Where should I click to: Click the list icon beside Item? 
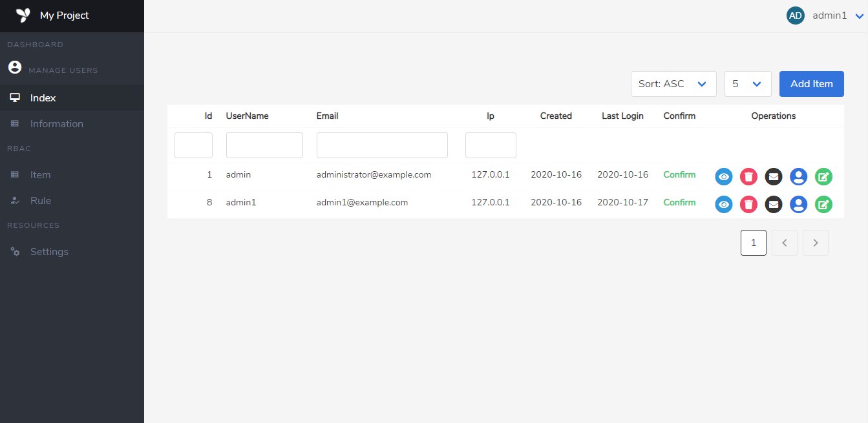(15, 175)
